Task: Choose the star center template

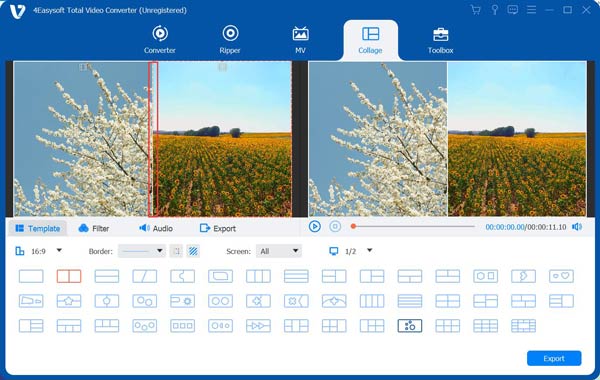Action: tap(69, 301)
